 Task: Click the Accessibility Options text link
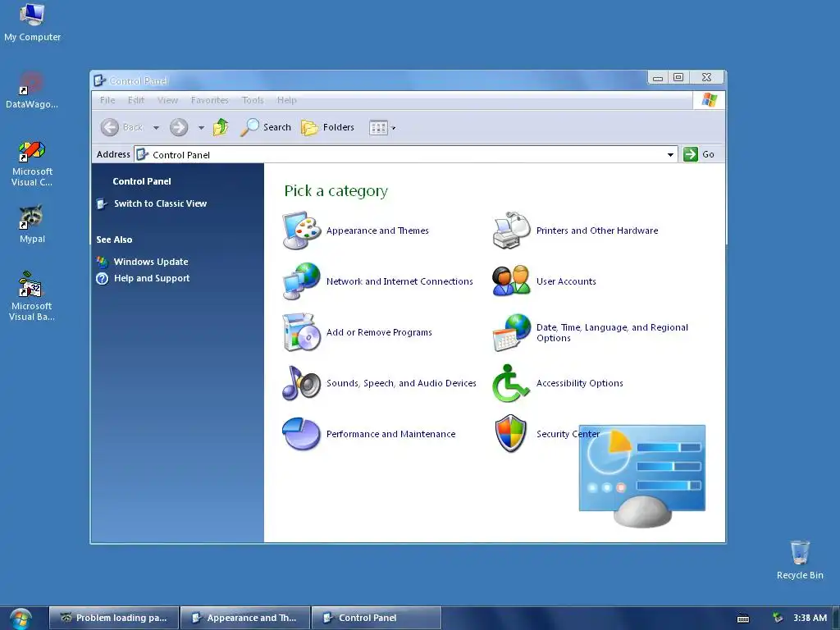click(580, 383)
